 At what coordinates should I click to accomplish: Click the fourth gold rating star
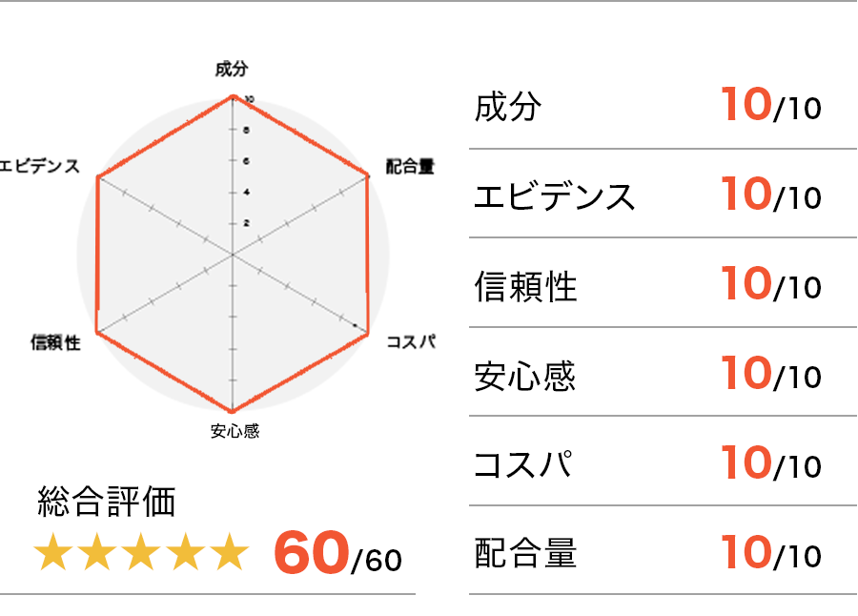pos(185,555)
